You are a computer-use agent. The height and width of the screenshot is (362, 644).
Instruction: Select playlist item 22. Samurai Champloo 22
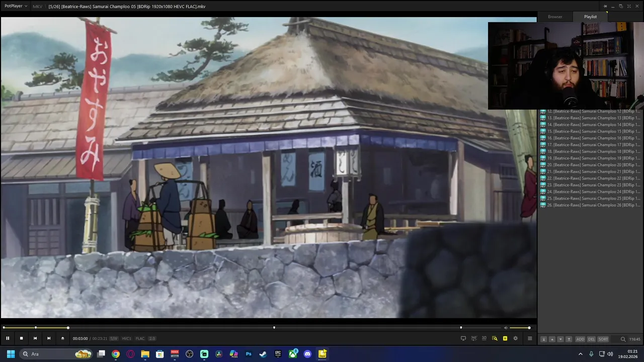[590, 178]
